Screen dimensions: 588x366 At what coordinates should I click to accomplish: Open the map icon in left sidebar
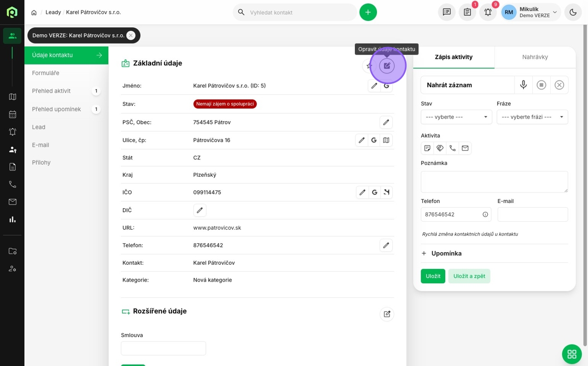click(x=13, y=96)
